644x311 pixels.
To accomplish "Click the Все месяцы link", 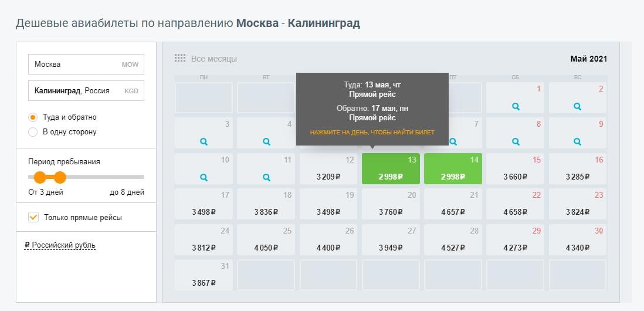I will (214, 59).
